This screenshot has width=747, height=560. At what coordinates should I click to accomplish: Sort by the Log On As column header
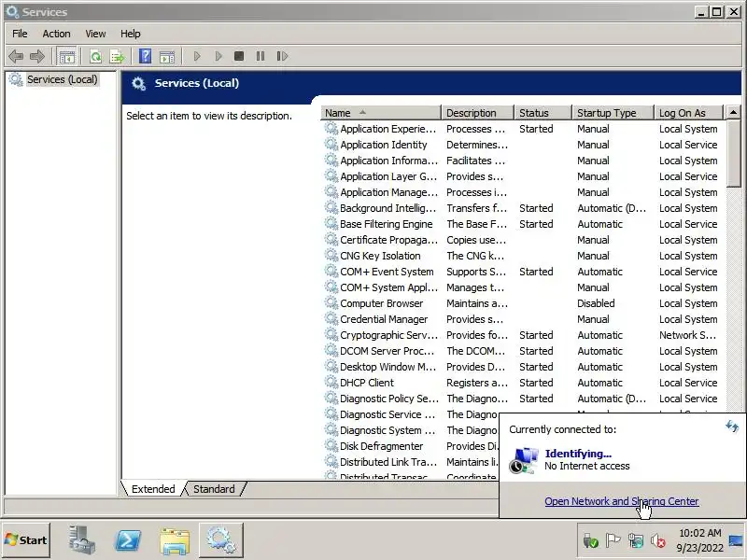tap(688, 113)
